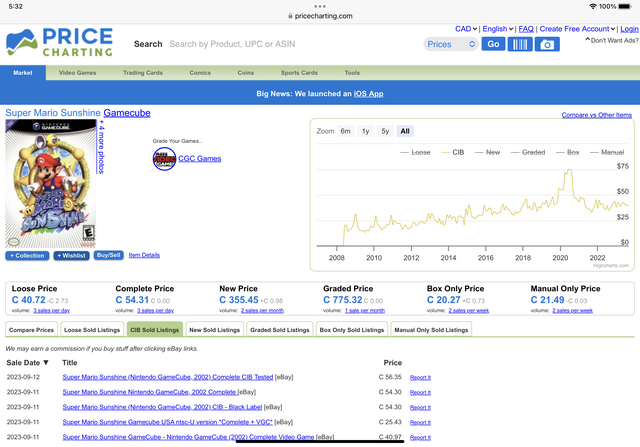This screenshot has width=640, height=447.
Task: Open the Trading Cards menu
Action: point(143,73)
